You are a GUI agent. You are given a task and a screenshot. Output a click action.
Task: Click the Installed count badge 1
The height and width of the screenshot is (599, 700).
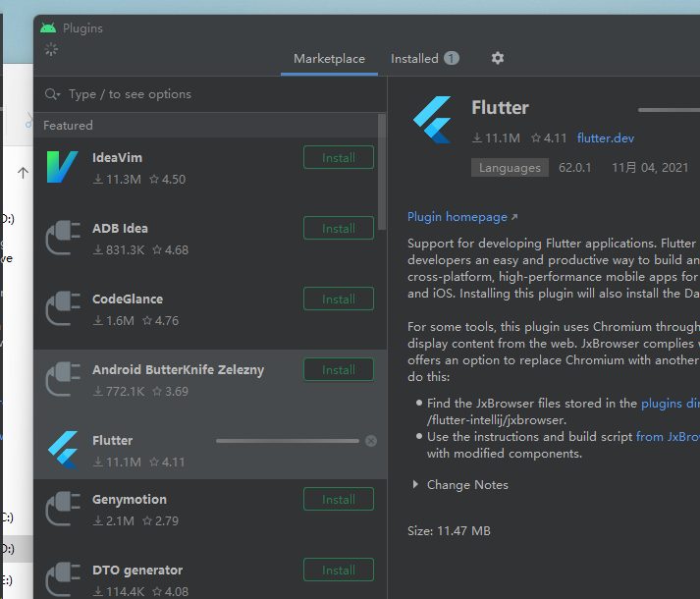pyautogui.click(x=452, y=58)
